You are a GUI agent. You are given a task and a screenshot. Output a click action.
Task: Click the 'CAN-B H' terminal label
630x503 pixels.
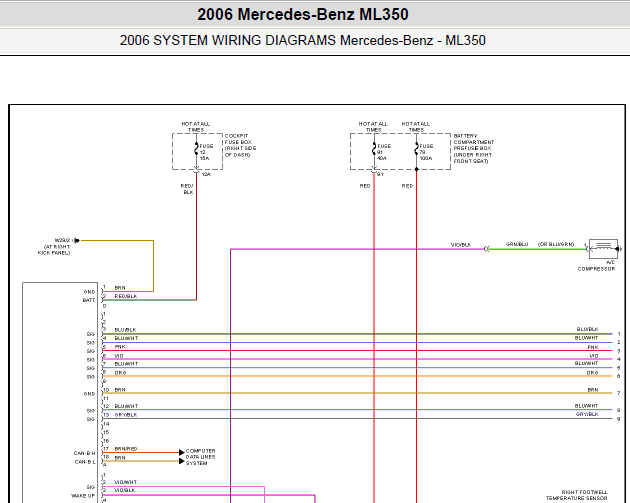85,453
